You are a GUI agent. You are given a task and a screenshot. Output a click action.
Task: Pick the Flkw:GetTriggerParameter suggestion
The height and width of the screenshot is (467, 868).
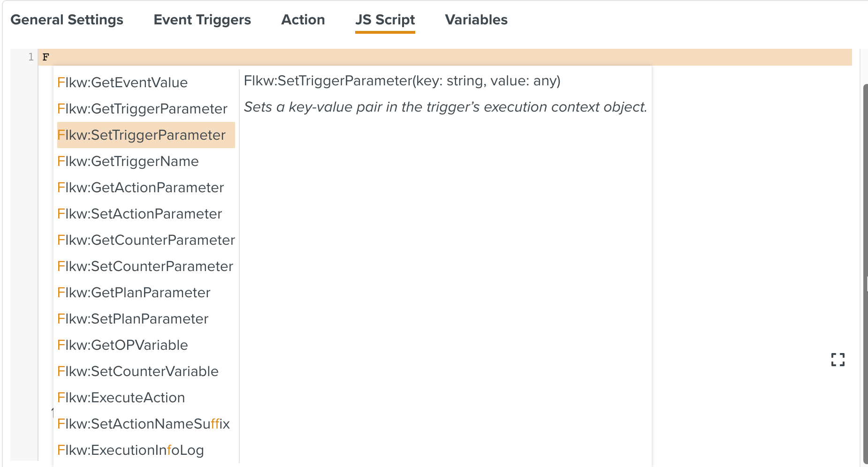coord(142,109)
